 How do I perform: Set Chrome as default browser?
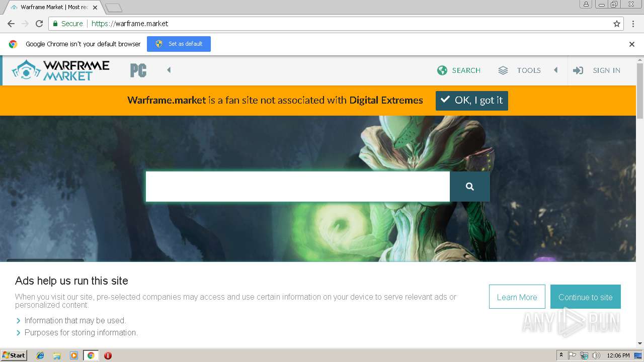(179, 44)
